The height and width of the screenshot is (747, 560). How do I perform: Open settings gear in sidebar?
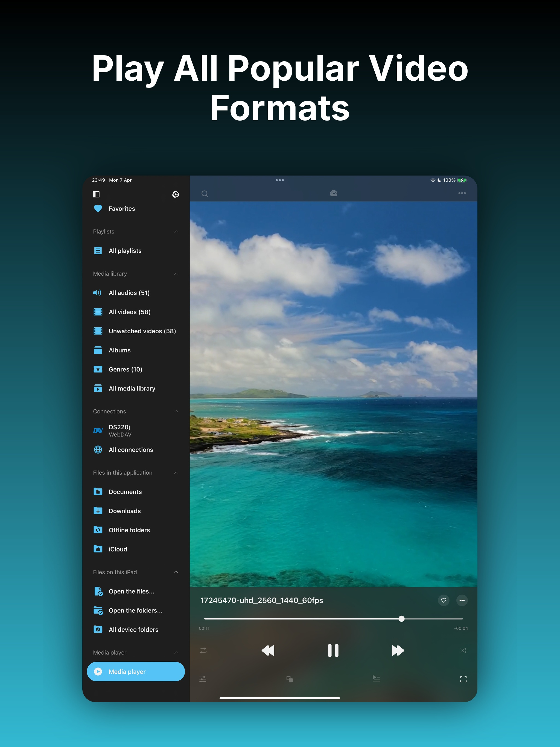tap(176, 194)
